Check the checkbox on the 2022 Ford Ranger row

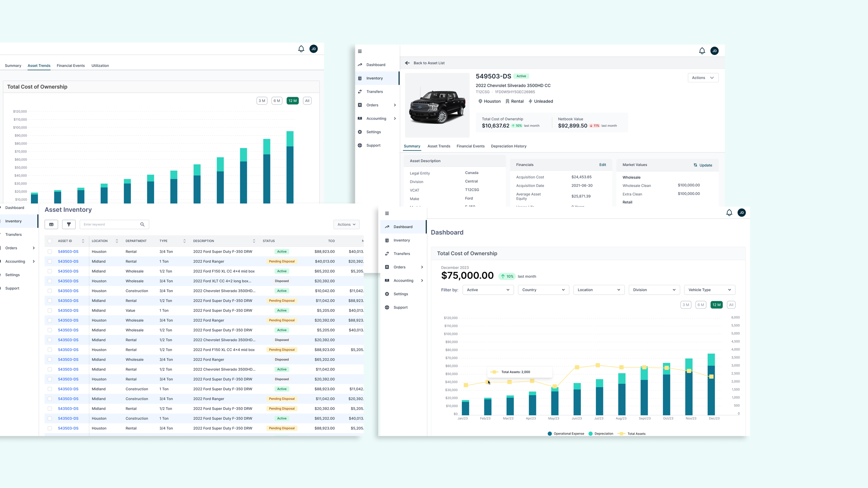[50, 261]
